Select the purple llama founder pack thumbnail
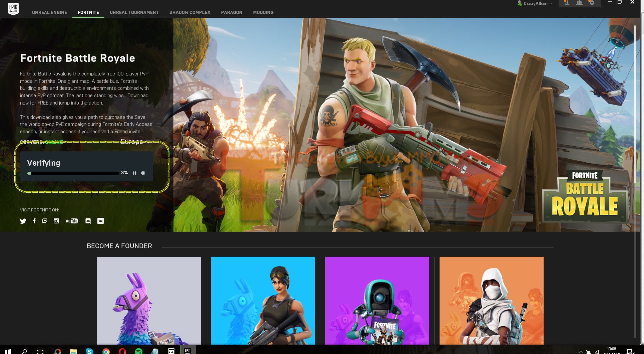Screen dimensions: 644x354 coord(149,301)
